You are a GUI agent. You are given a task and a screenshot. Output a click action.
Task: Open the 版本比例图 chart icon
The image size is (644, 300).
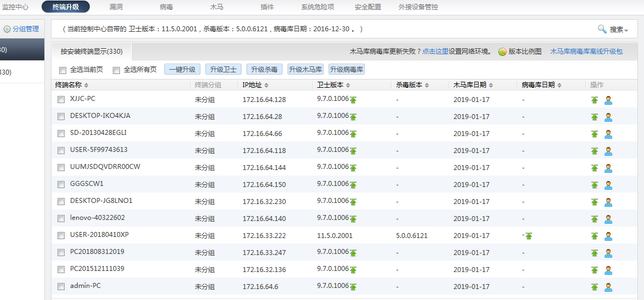pos(502,52)
